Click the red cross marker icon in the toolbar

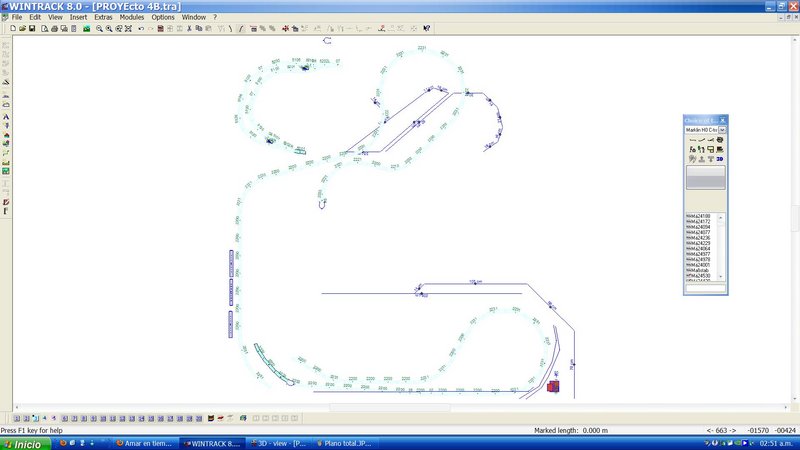point(285,29)
